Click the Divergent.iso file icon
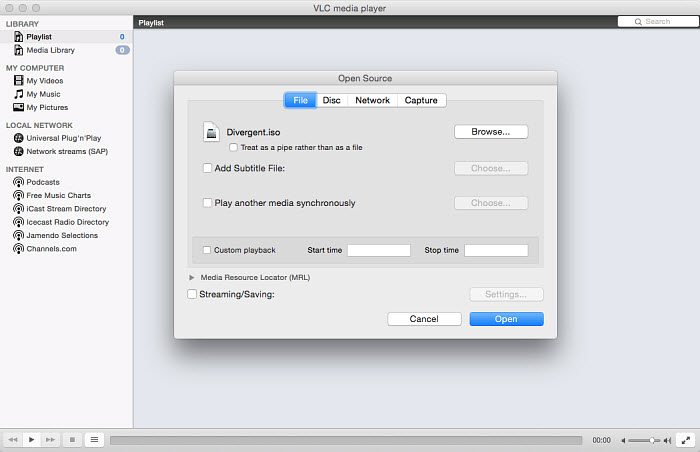This screenshot has width=700, height=452. click(x=211, y=132)
